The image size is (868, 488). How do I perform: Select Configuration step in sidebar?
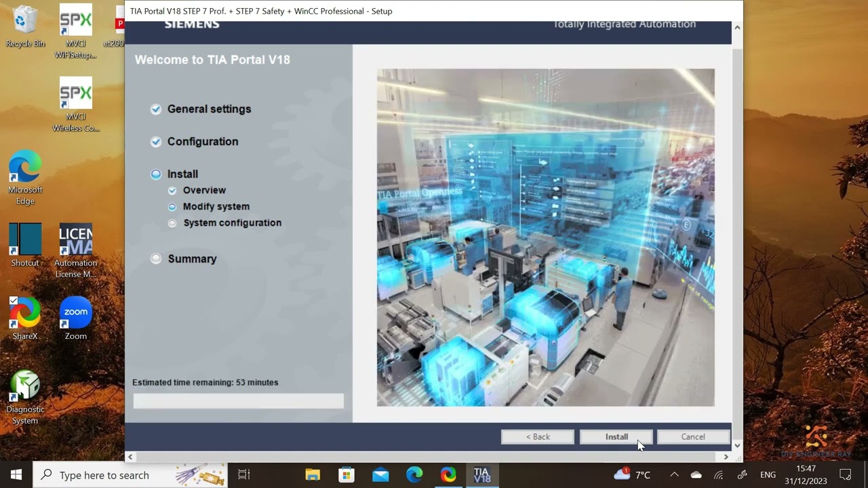coord(203,142)
